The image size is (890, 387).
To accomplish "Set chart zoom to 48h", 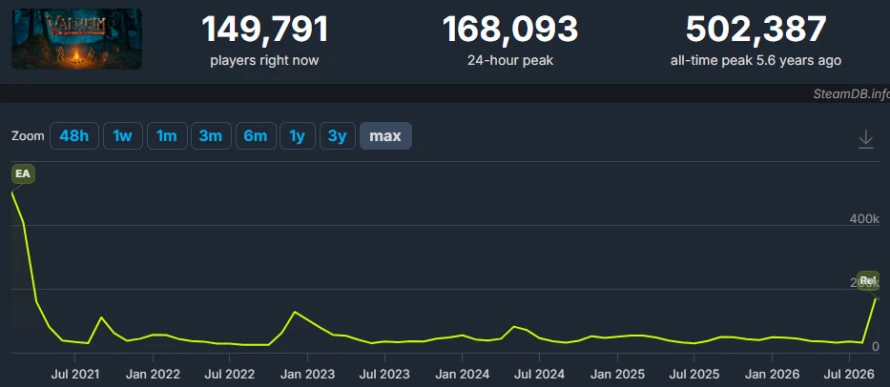I will [74, 136].
